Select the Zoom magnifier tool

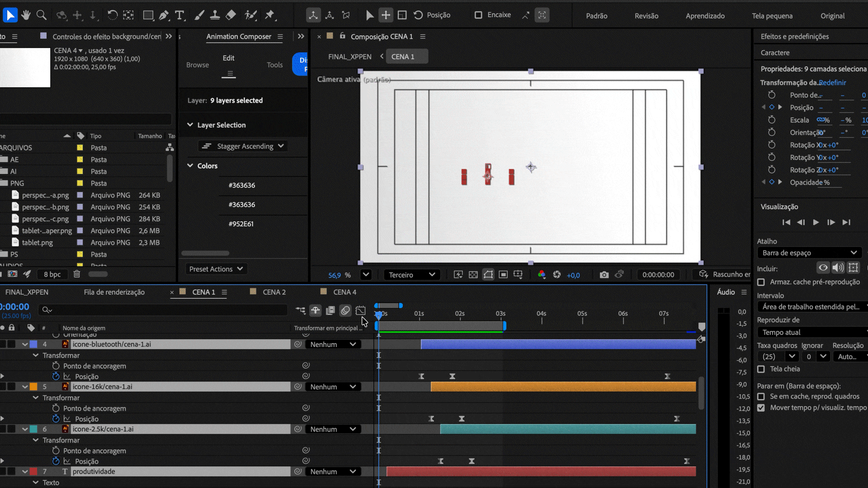click(42, 15)
